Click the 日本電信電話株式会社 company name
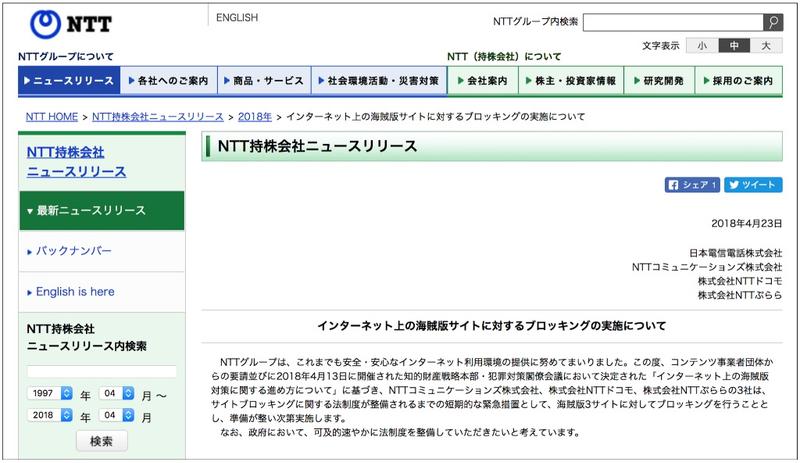This screenshot has width=800, height=463. [735, 253]
